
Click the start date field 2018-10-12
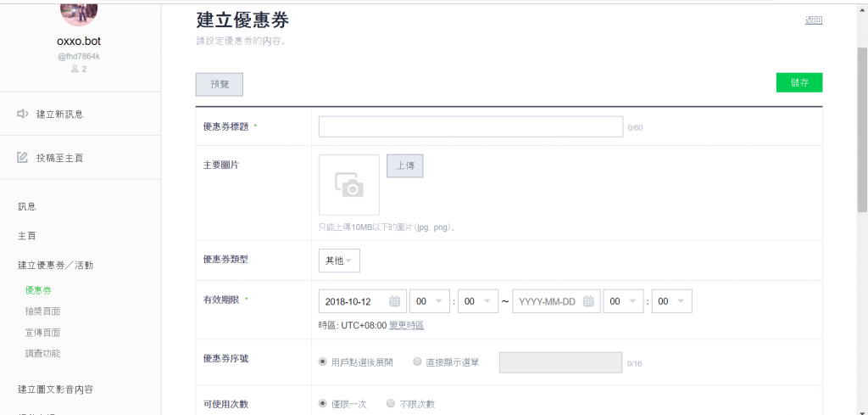click(363, 301)
